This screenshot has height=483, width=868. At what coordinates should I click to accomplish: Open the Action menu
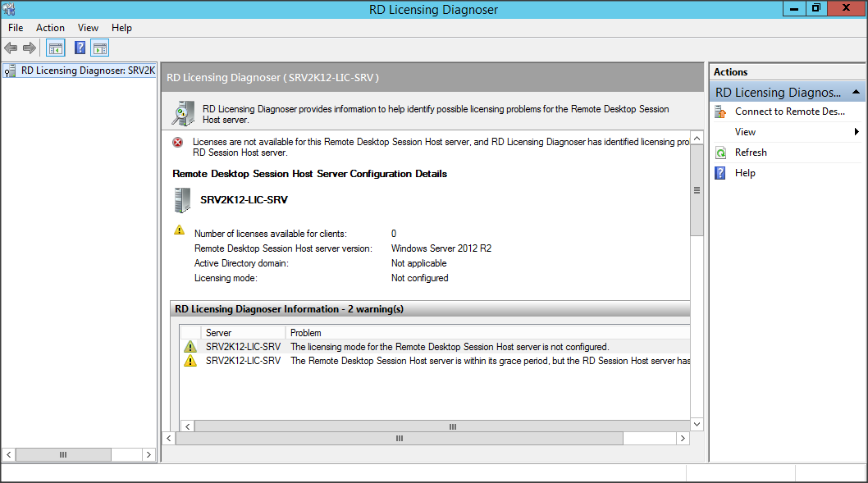pyautogui.click(x=50, y=28)
